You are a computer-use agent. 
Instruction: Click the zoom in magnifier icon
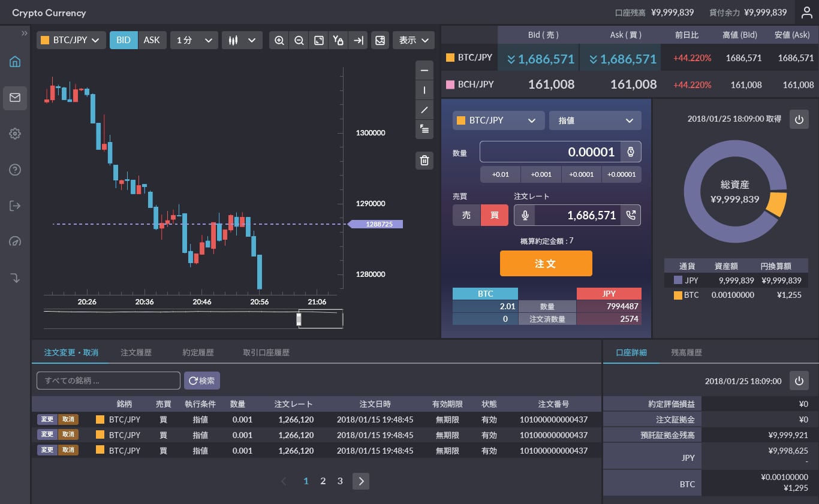[x=279, y=40]
